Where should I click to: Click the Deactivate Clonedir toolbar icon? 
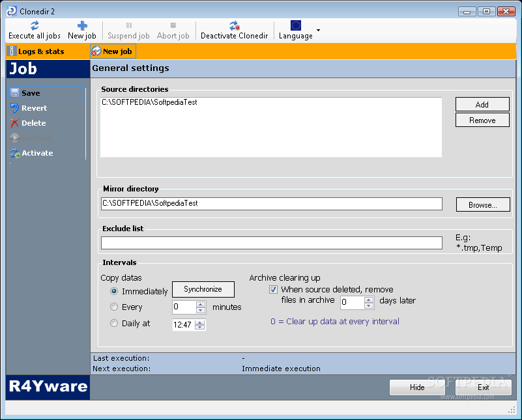pos(235,25)
